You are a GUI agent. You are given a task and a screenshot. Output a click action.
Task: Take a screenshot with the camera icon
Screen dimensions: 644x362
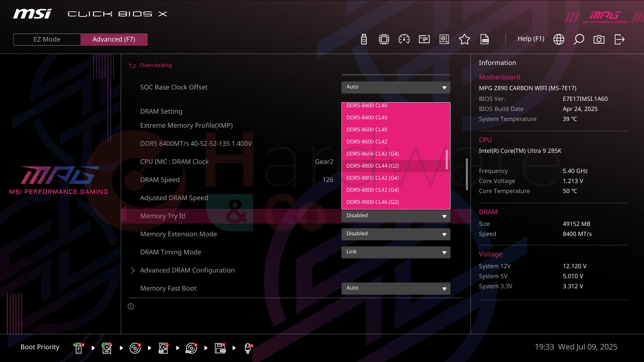point(599,40)
